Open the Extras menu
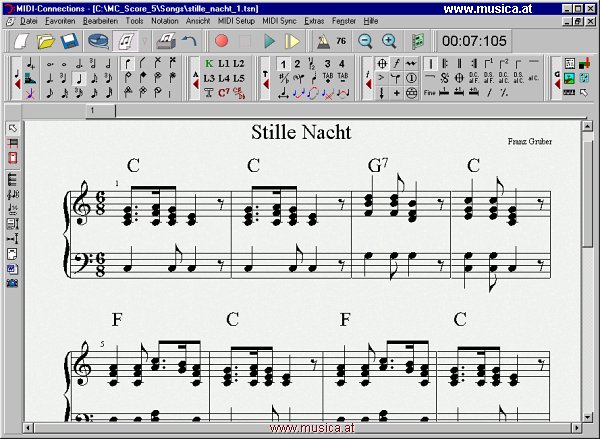 (x=314, y=21)
